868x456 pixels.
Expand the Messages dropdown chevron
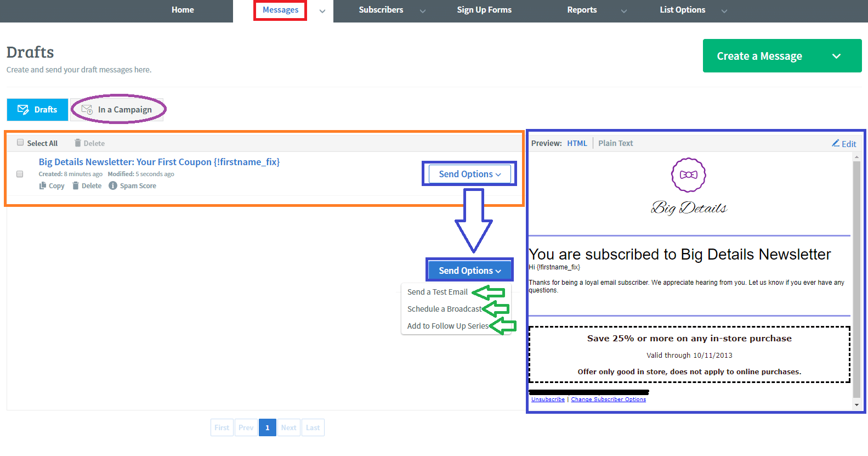tap(322, 11)
